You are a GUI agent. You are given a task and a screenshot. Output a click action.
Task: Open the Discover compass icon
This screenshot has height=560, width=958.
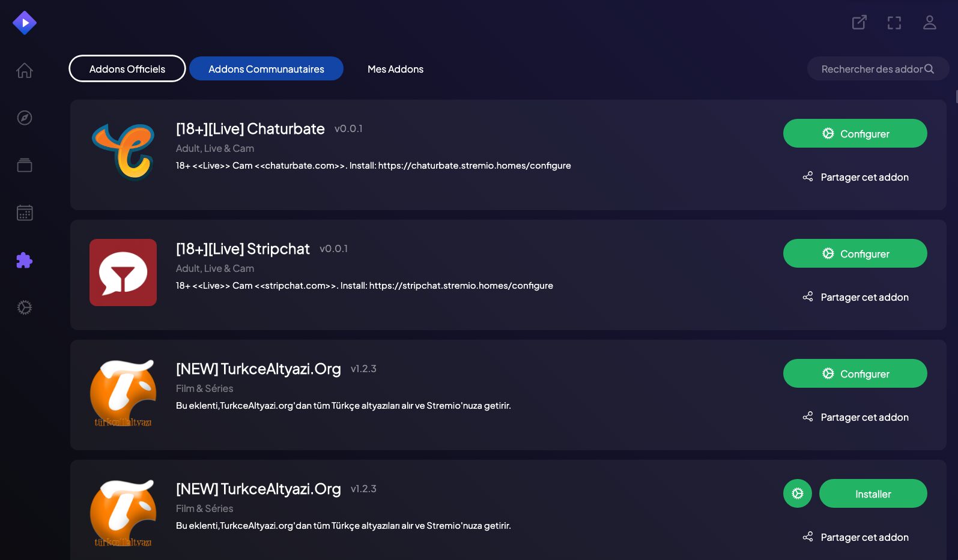(25, 118)
